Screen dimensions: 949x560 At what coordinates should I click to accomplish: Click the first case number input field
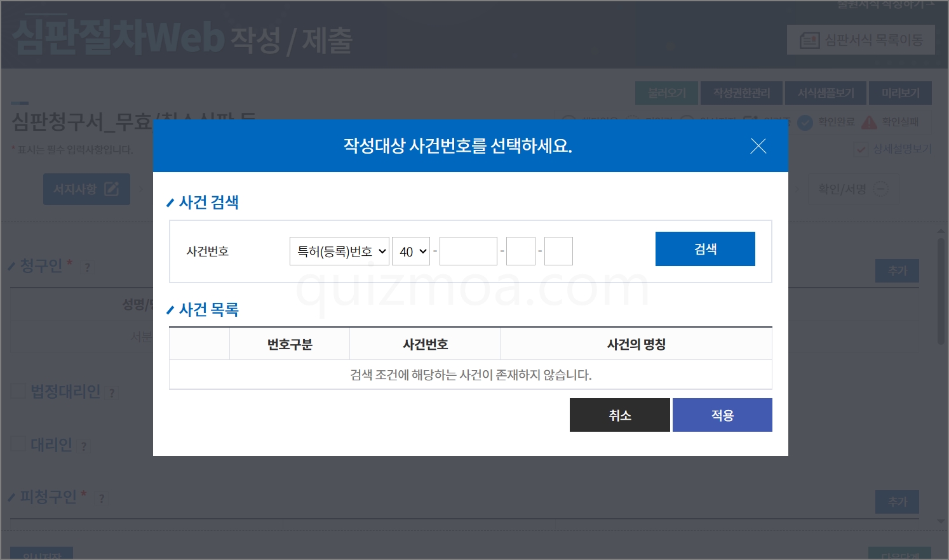[468, 251]
